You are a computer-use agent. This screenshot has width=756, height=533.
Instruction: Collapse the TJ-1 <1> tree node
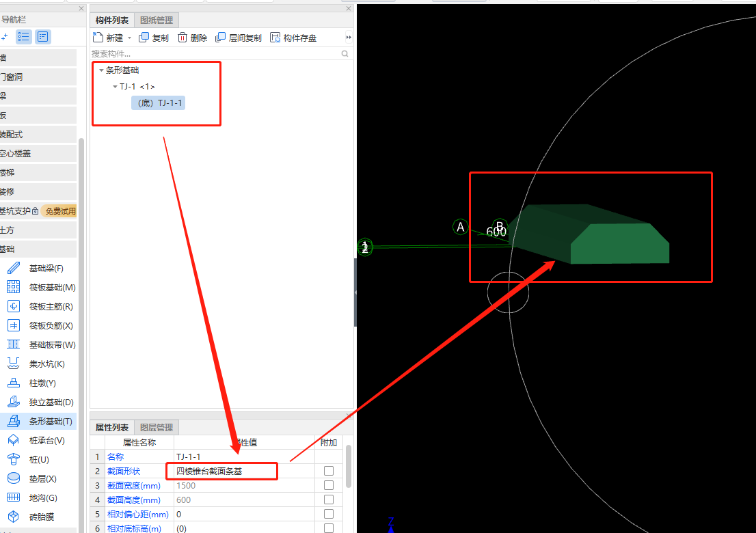(115, 87)
